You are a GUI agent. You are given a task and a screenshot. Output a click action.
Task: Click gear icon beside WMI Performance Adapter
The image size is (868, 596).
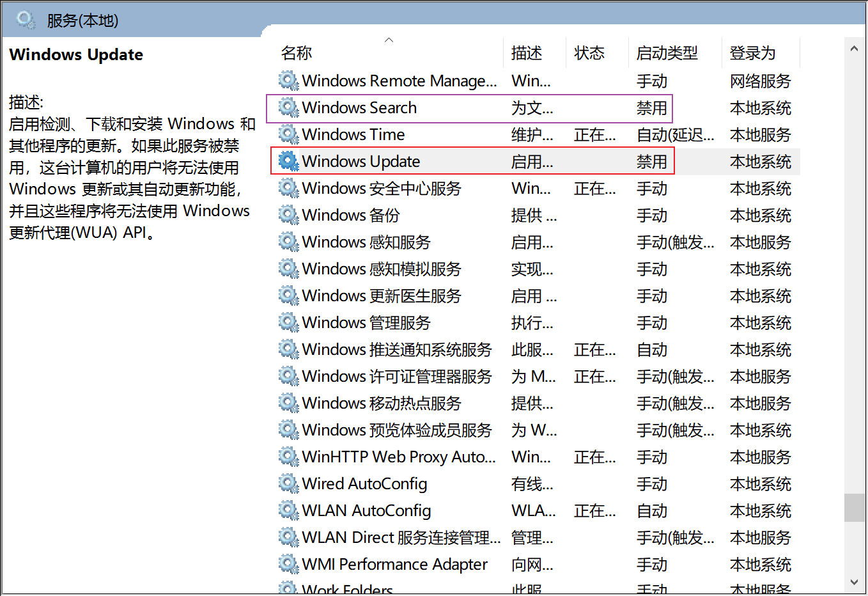288,564
